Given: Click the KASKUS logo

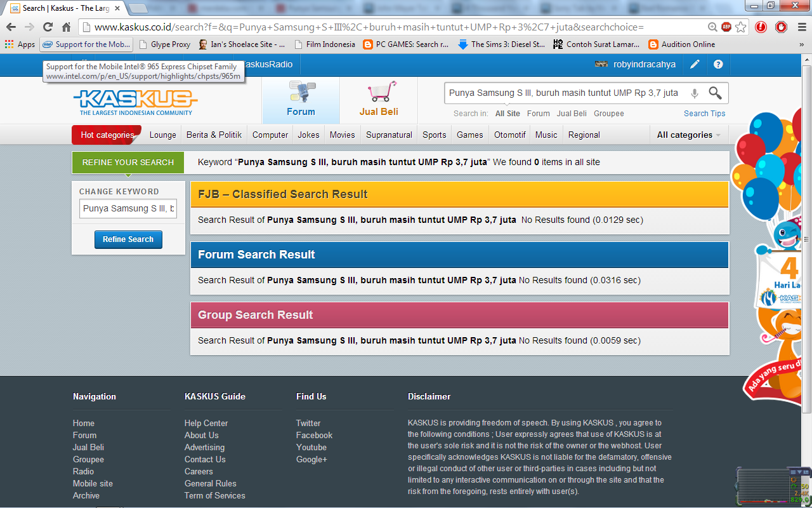Looking at the screenshot, I should 136,102.
